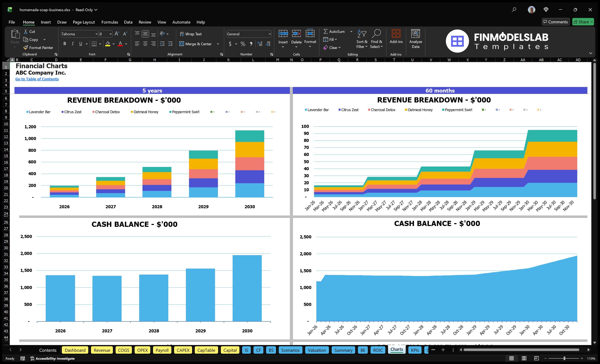Launch Analyze Data

click(416, 39)
